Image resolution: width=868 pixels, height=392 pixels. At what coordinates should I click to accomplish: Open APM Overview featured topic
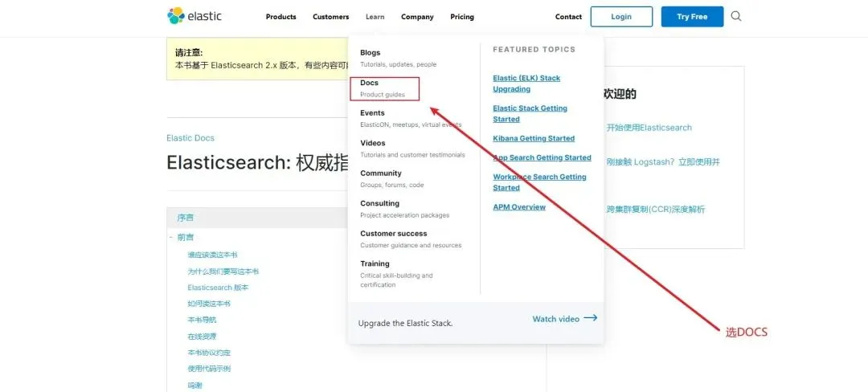click(x=519, y=206)
